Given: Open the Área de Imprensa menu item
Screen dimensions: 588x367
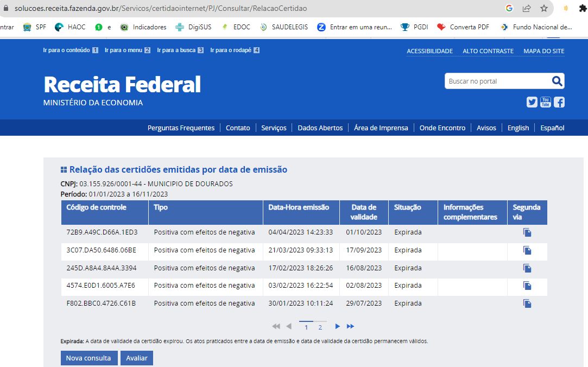Looking at the screenshot, I should pyautogui.click(x=381, y=128).
